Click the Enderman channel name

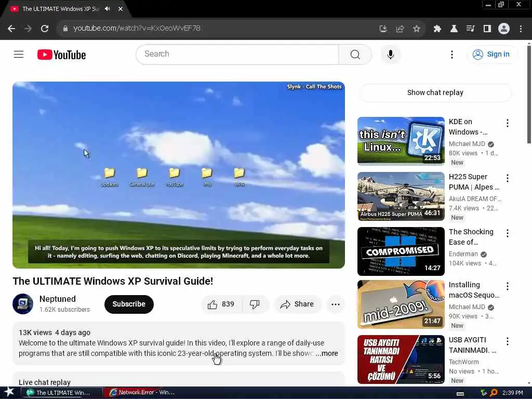coord(463,254)
